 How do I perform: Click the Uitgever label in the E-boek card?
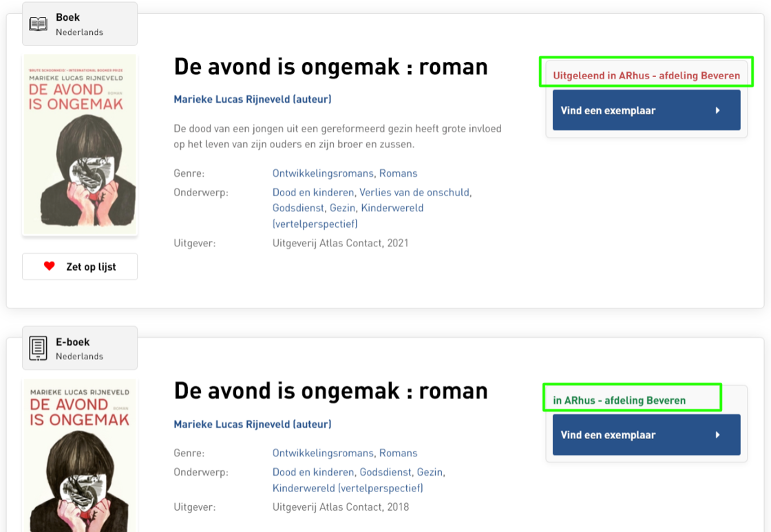point(195,507)
